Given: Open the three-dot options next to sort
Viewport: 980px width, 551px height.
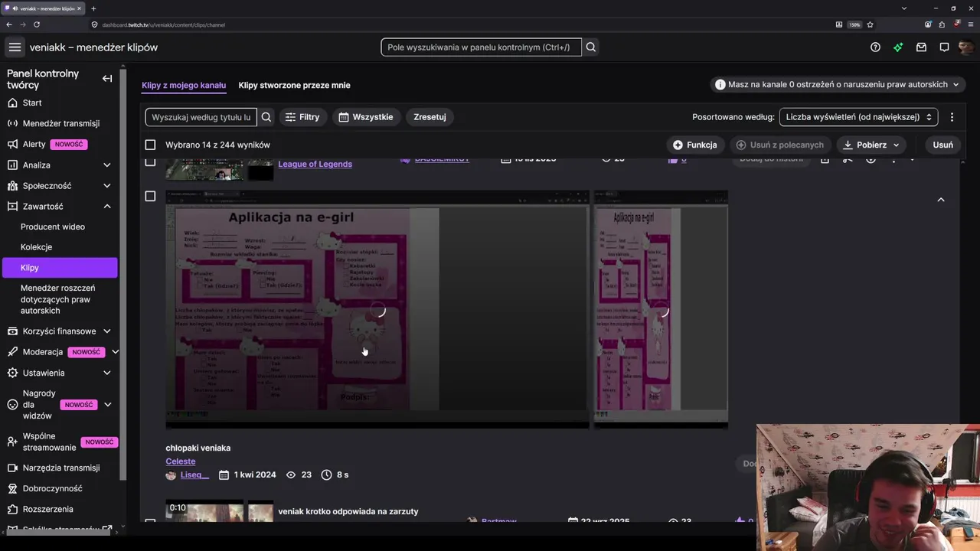Looking at the screenshot, I should 952,117.
